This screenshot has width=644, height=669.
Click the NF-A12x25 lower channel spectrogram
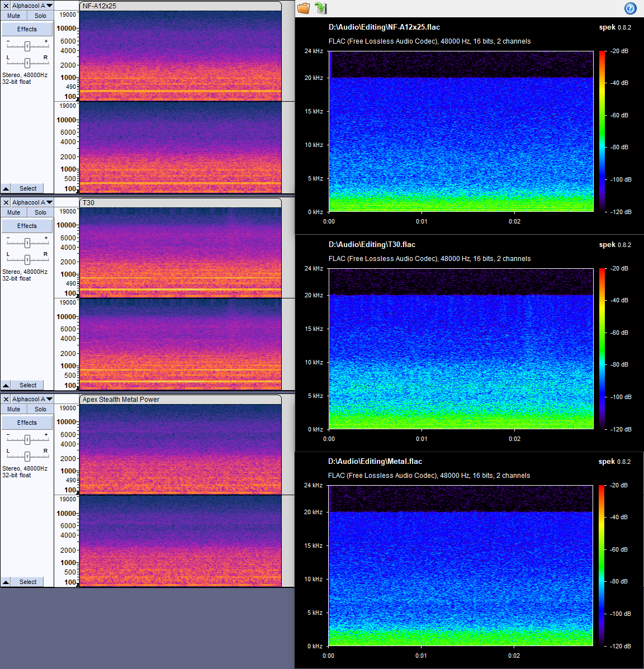pyautogui.click(x=181, y=147)
